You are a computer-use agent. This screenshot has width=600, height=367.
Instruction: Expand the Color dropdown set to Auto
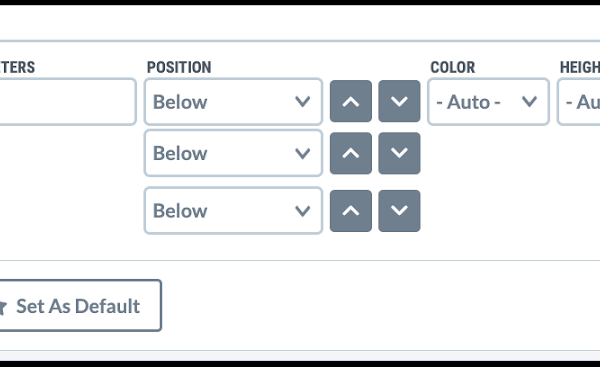[x=488, y=102]
